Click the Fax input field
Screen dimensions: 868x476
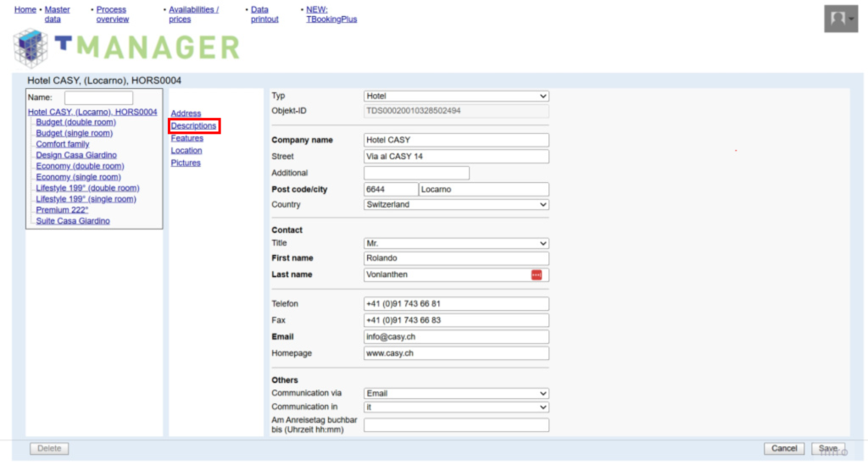(x=456, y=321)
